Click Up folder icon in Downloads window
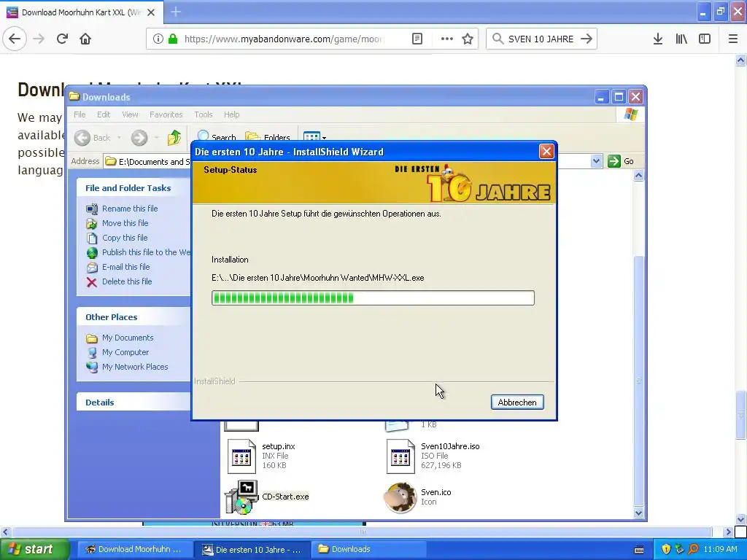The width and height of the screenshot is (747, 560). tap(174, 138)
